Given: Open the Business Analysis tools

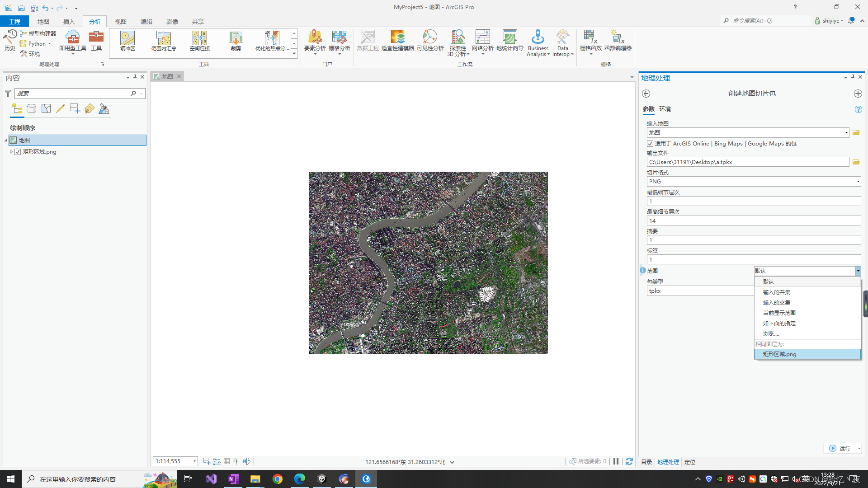Looking at the screenshot, I should coord(538,43).
